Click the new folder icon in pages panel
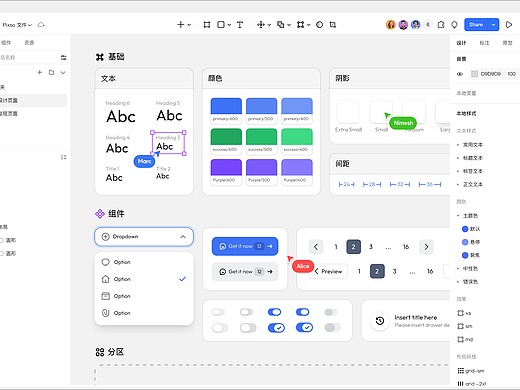The width and height of the screenshot is (520, 390). [51, 72]
